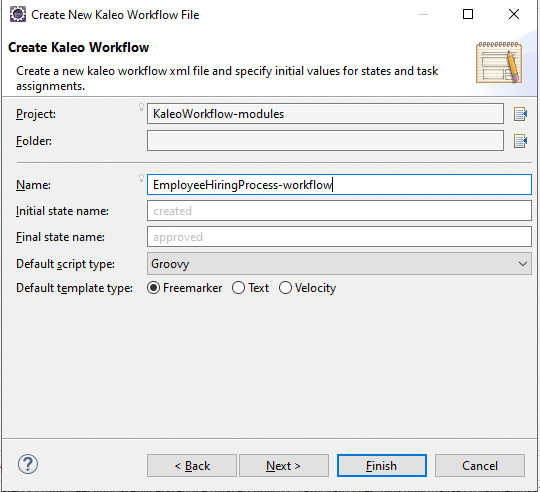The image size is (540, 492).
Task: Click the Project browse icon
Action: click(x=520, y=114)
